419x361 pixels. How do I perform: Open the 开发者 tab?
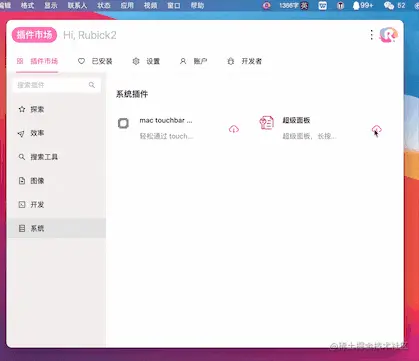click(x=244, y=61)
